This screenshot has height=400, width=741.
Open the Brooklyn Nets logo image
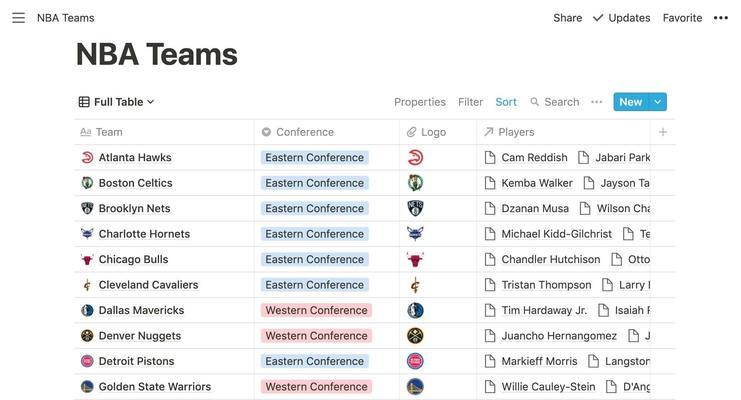[415, 208]
